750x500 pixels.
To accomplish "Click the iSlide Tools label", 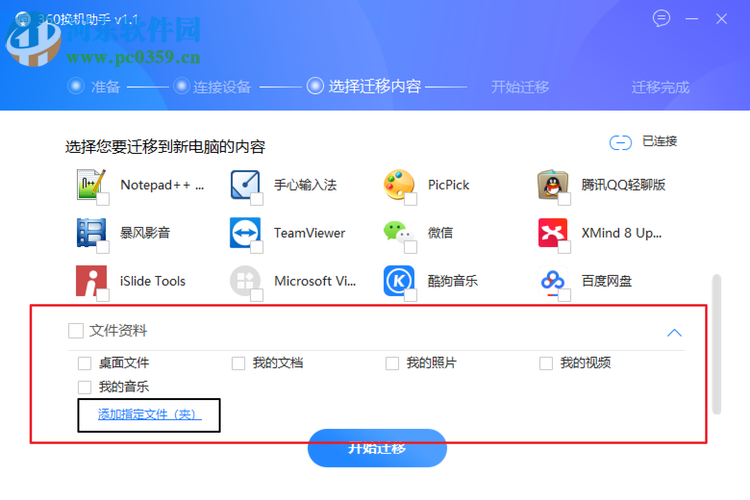I will 153,281.
